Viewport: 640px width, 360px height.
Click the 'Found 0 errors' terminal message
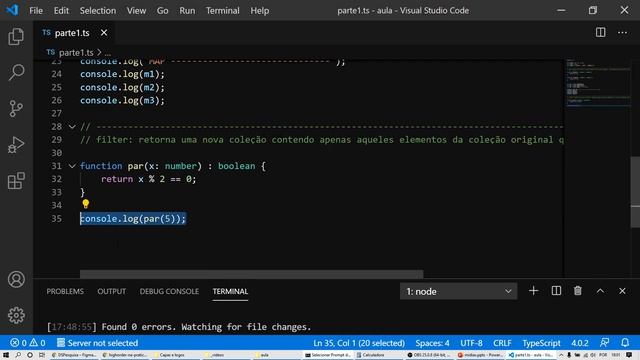pyautogui.click(x=206, y=327)
